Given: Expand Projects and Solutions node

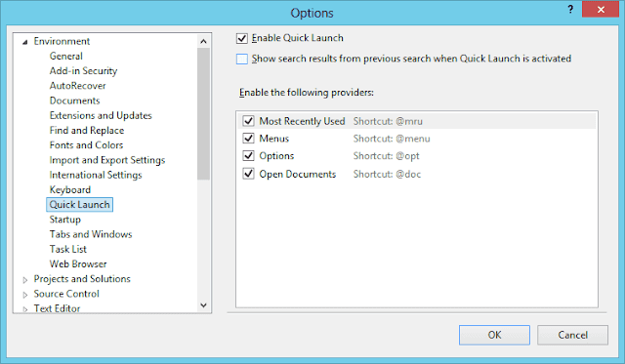Looking at the screenshot, I should click(x=24, y=279).
